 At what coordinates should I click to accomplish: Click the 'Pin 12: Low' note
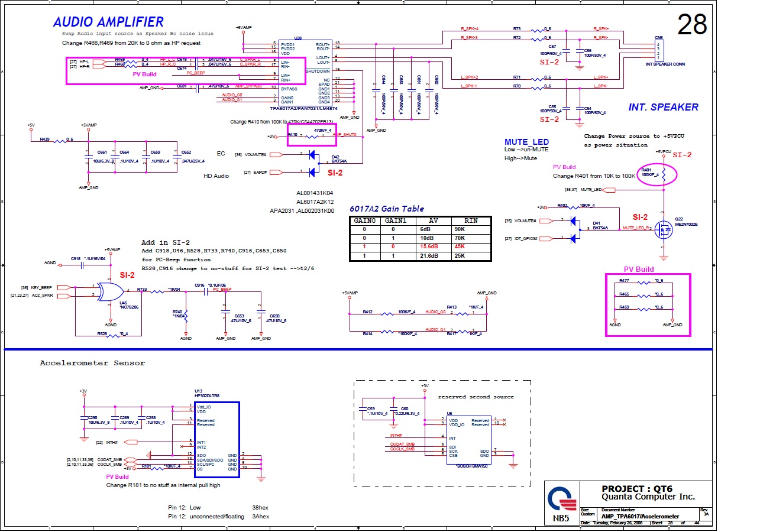(184, 508)
